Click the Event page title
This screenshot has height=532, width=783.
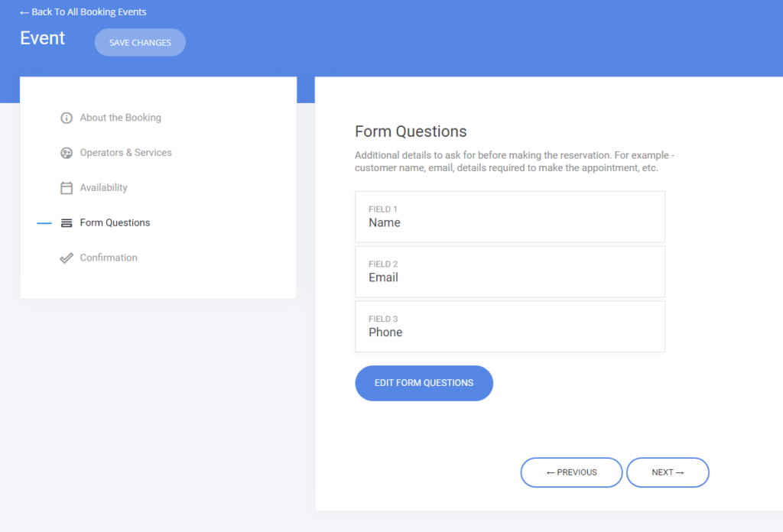pyautogui.click(x=43, y=38)
